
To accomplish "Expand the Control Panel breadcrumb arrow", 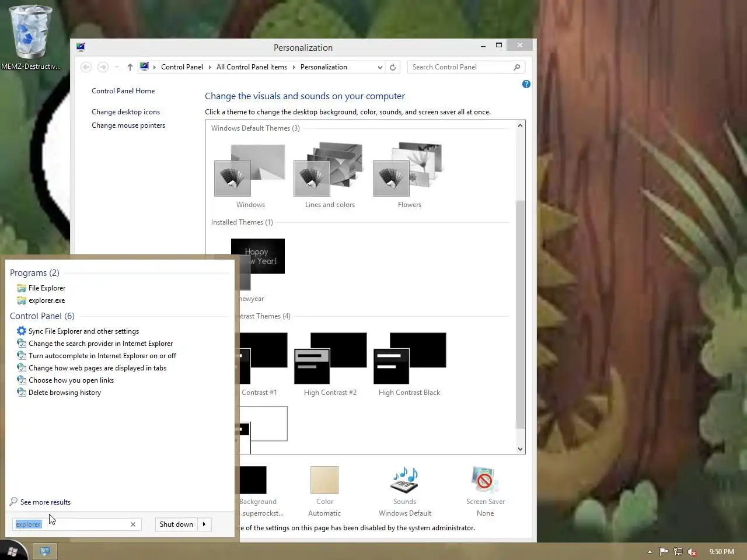I will coord(210,67).
